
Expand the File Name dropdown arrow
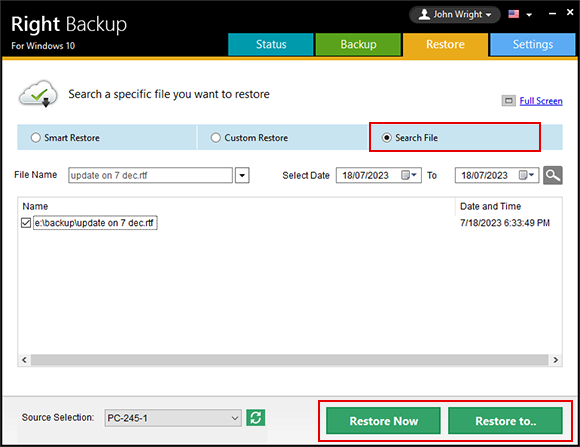point(242,175)
